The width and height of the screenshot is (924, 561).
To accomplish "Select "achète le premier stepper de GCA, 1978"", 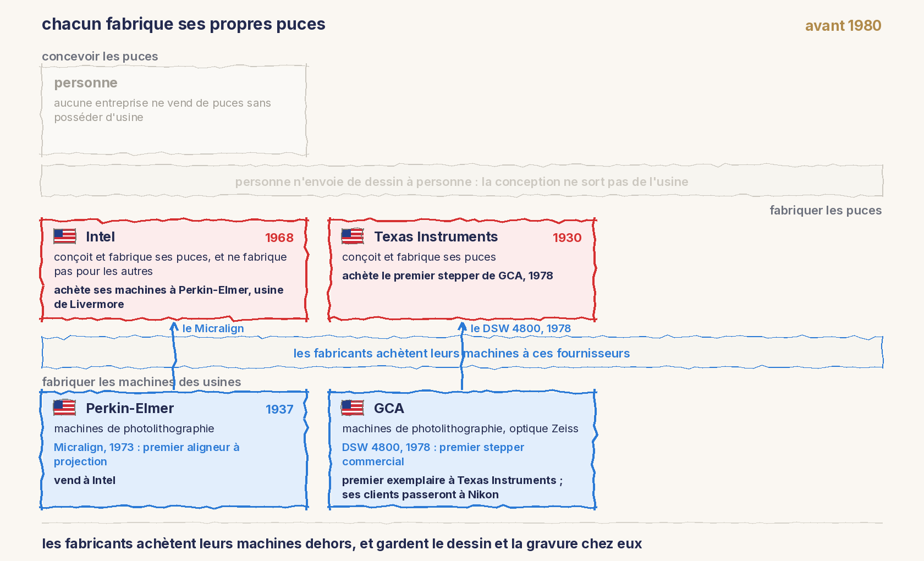I will tap(448, 276).
